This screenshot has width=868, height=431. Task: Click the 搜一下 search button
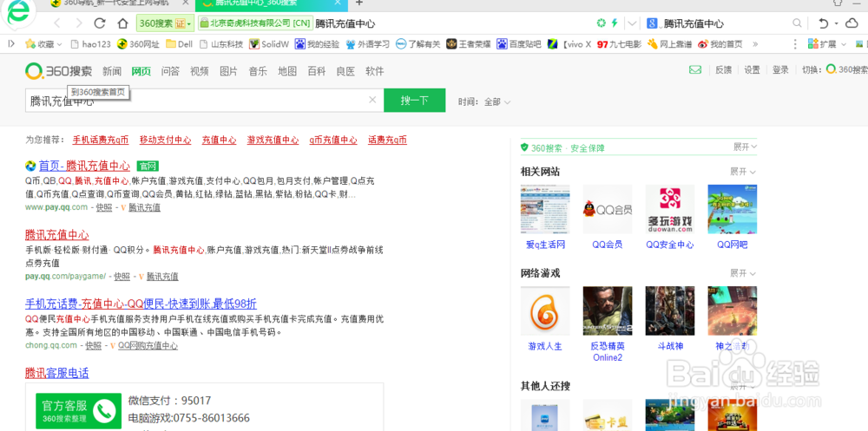click(415, 100)
